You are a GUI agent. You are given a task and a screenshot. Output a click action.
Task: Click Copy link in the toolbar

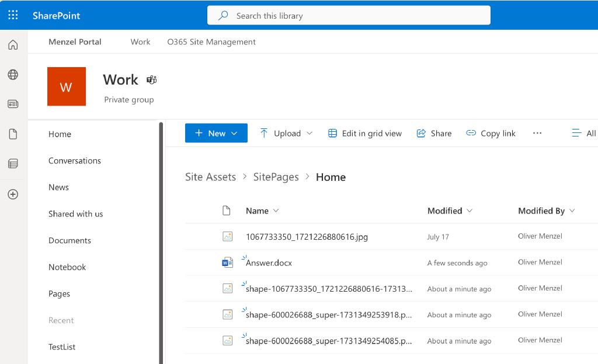(x=491, y=133)
